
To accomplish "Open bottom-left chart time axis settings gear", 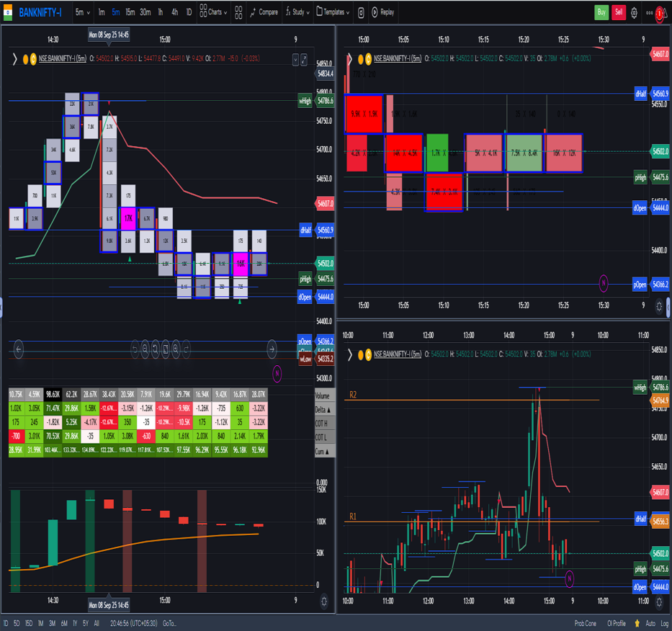I will point(323,601).
